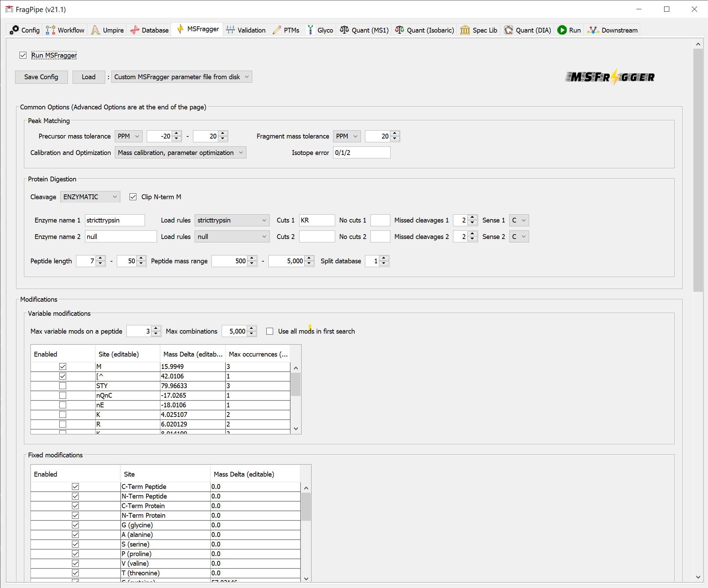Click the Glyco tab icon

click(x=310, y=30)
